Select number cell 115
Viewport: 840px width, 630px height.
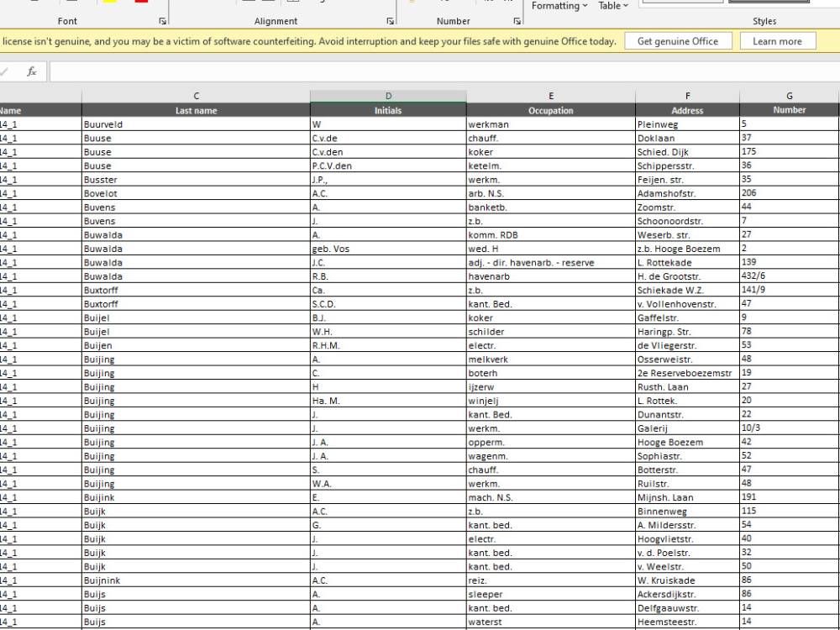789,511
